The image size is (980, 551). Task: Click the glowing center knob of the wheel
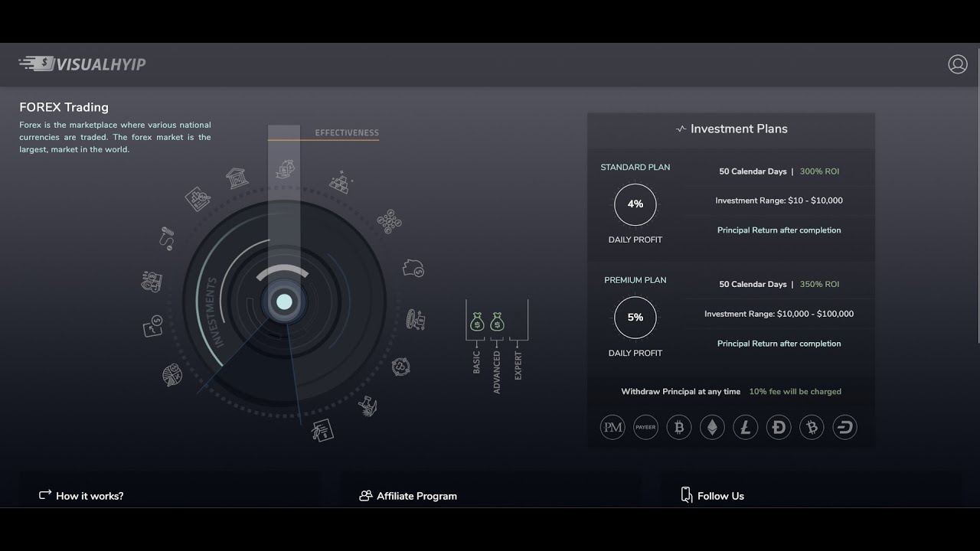[x=284, y=302]
